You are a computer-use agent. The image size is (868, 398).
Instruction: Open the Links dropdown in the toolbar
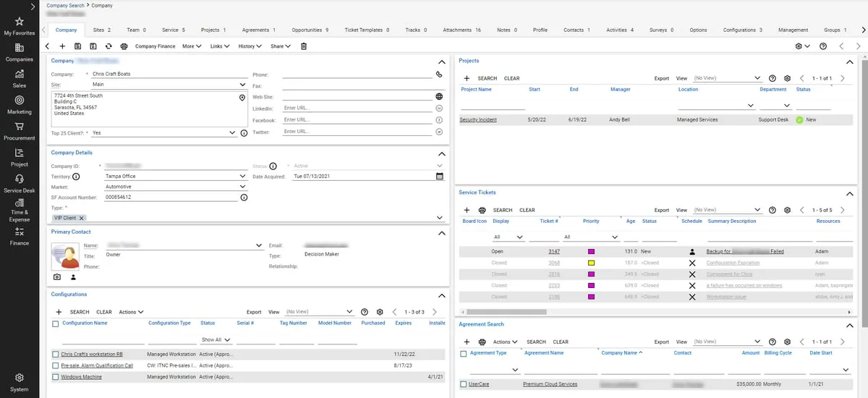tap(220, 46)
